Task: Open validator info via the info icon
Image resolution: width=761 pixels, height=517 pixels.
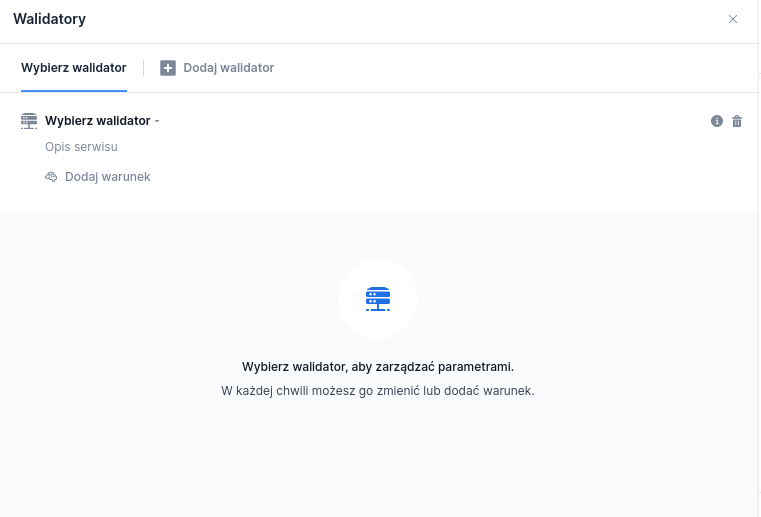Action: pos(717,121)
